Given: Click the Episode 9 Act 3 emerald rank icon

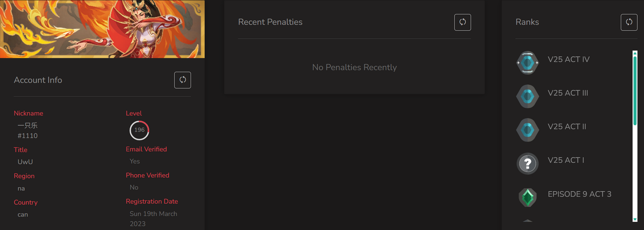Looking at the screenshot, I should pyautogui.click(x=527, y=197).
